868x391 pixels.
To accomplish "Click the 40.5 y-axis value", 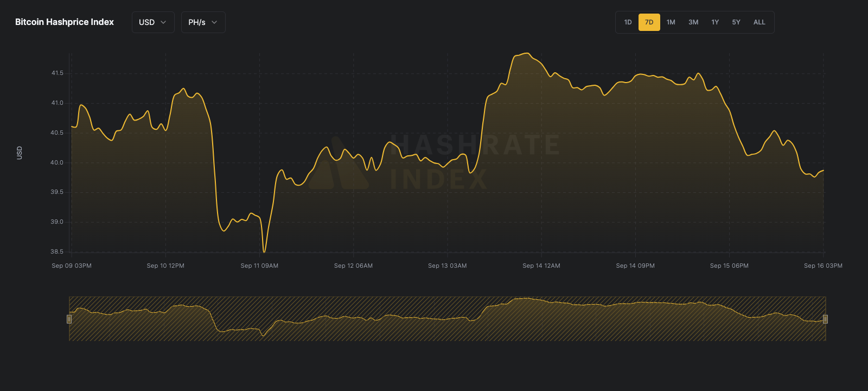I will click(x=58, y=133).
